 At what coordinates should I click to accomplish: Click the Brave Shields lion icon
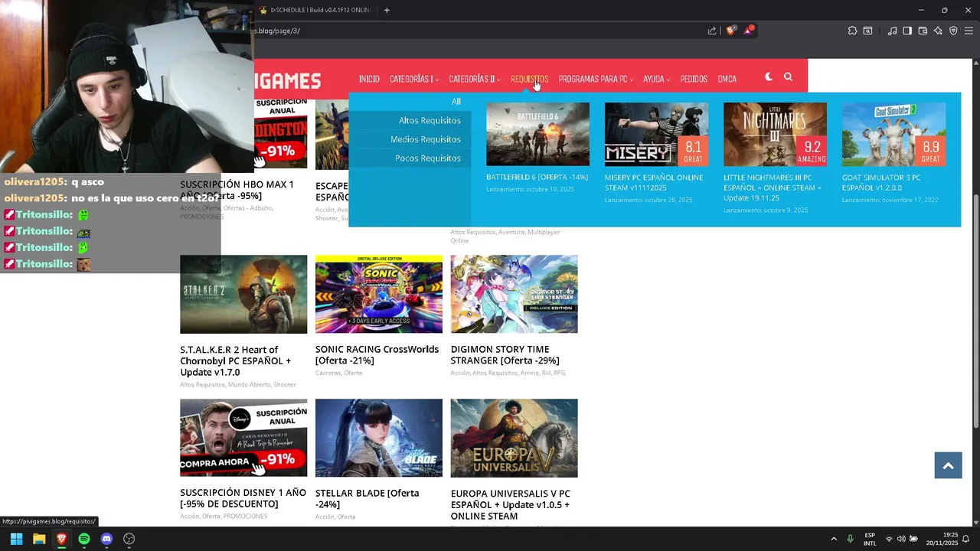(x=730, y=31)
